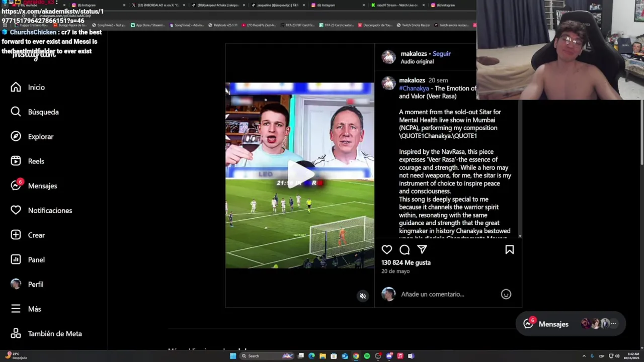Screen dimensions: 644x362
Task: Share the post with the paper plane icon
Action: point(422,249)
